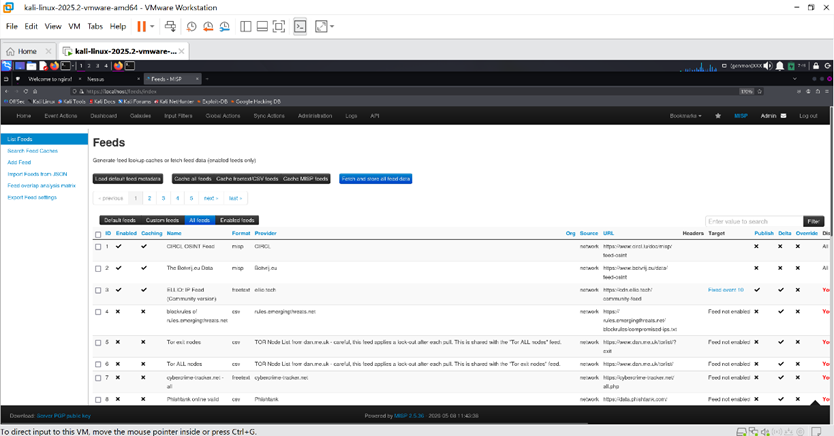Toggle the select-all feeds checkbox
The image size is (834, 436).
(x=98, y=234)
